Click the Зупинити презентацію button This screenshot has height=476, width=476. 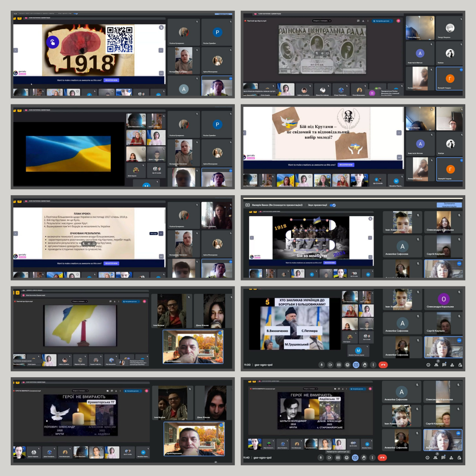[x=449, y=205]
